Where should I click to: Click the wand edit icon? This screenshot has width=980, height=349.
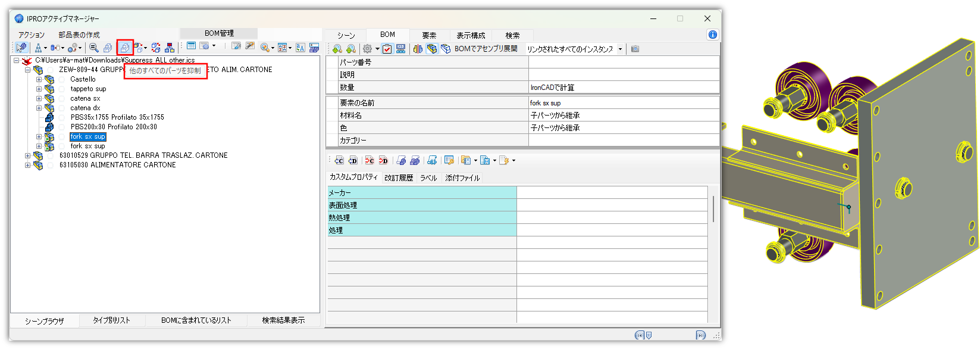249,46
